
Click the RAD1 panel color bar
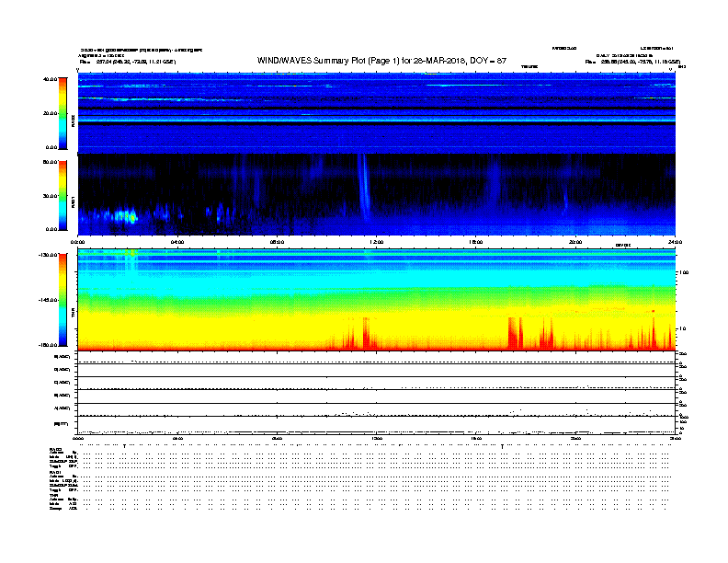[x=63, y=196]
